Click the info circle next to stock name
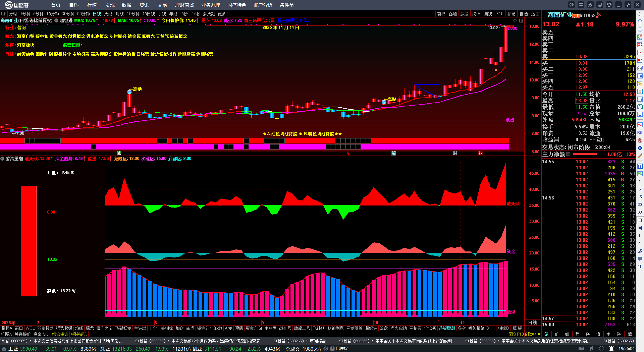Screen dimensions: 644x352 point(56,20)
